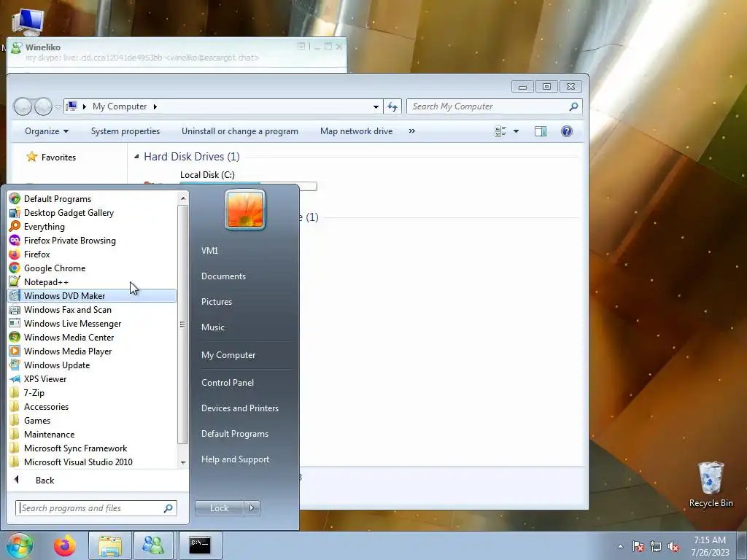Viewport: 747px width, 560px height.
Task: Open Pictures from the start menu
Action: coord(216,301)
